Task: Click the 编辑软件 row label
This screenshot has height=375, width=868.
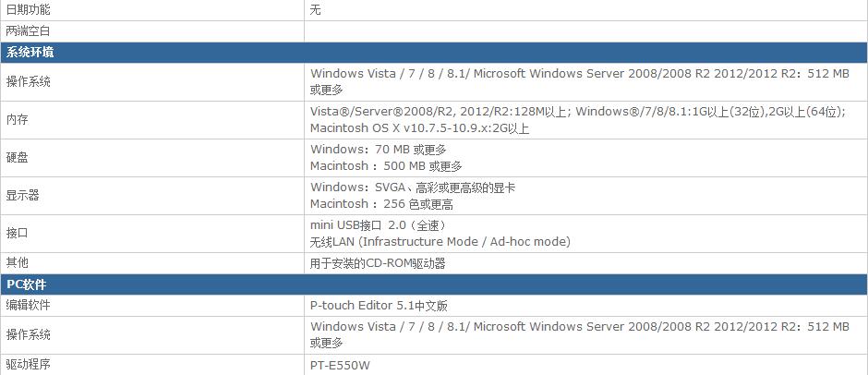Action: [x=28, y=305]
